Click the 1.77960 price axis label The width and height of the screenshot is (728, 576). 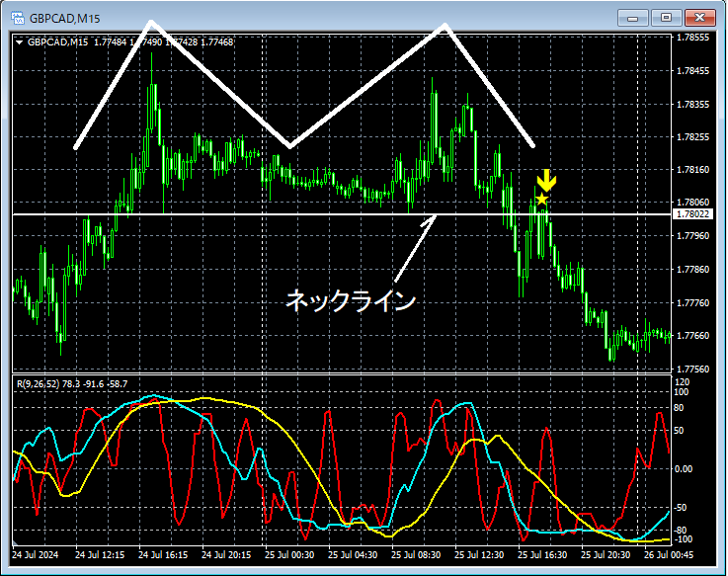pyautogui.click(x=692, y=235)
